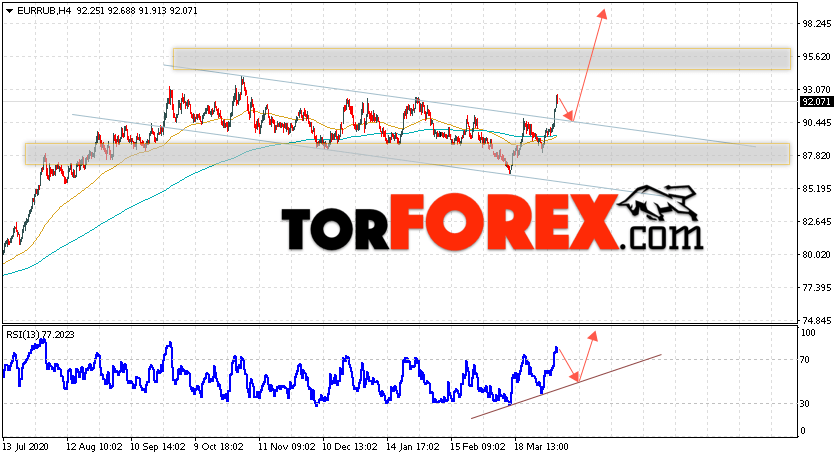
Task: Click the 10 Dec 13:02 date label
Action: click(x=350, y=446)
